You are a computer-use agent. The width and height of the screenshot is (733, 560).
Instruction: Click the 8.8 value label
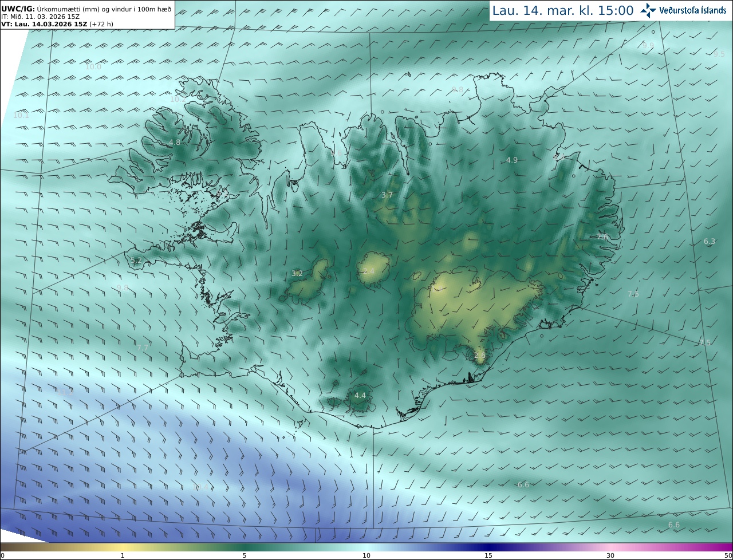(x=458, y=89)
